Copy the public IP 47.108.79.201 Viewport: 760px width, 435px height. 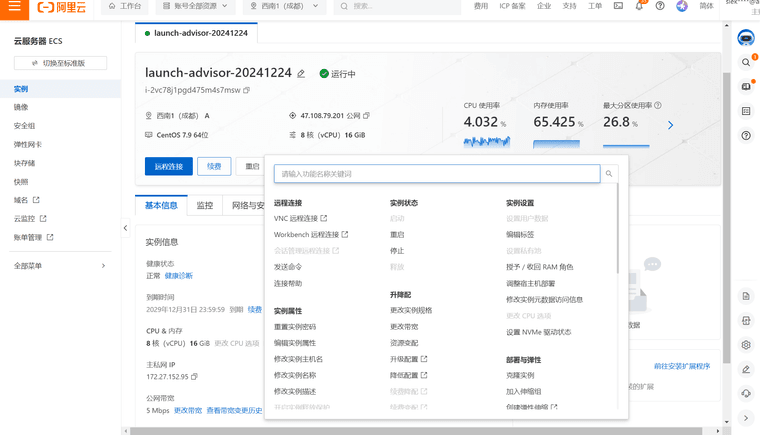(367, 116)
